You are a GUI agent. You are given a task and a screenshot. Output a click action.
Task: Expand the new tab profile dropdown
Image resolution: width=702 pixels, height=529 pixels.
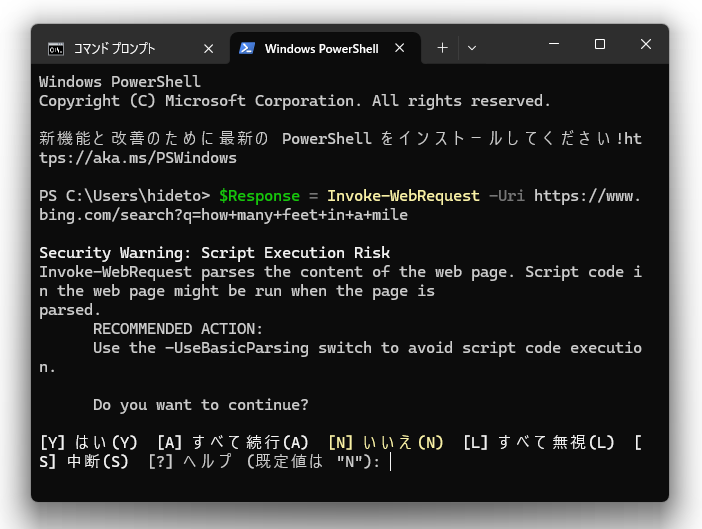pyautogui.click(x=472, y=48)
